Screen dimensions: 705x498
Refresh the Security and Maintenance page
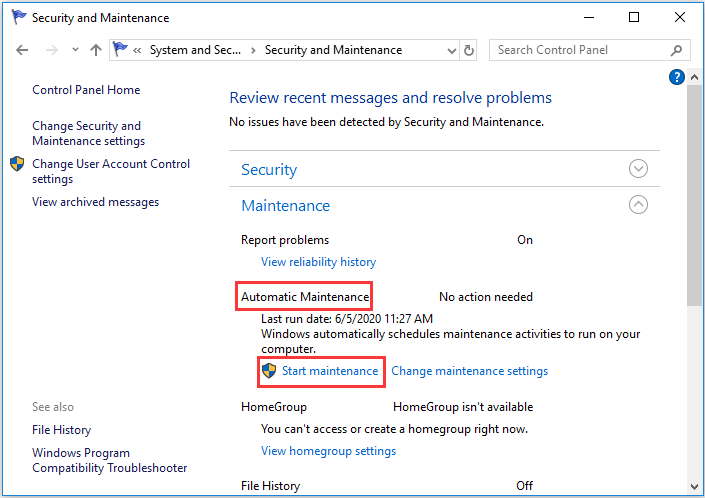(x=469, y=50)
